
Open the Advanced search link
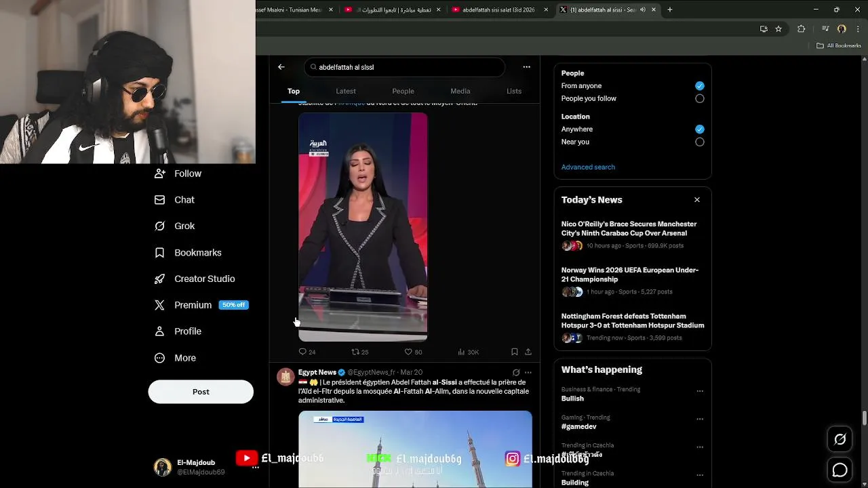pos(588,167)
